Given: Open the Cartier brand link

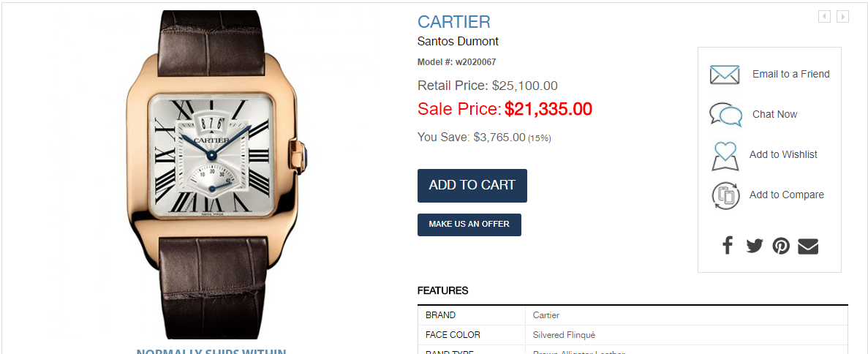Looking at the screenshot, I should [x=454, y=22].
